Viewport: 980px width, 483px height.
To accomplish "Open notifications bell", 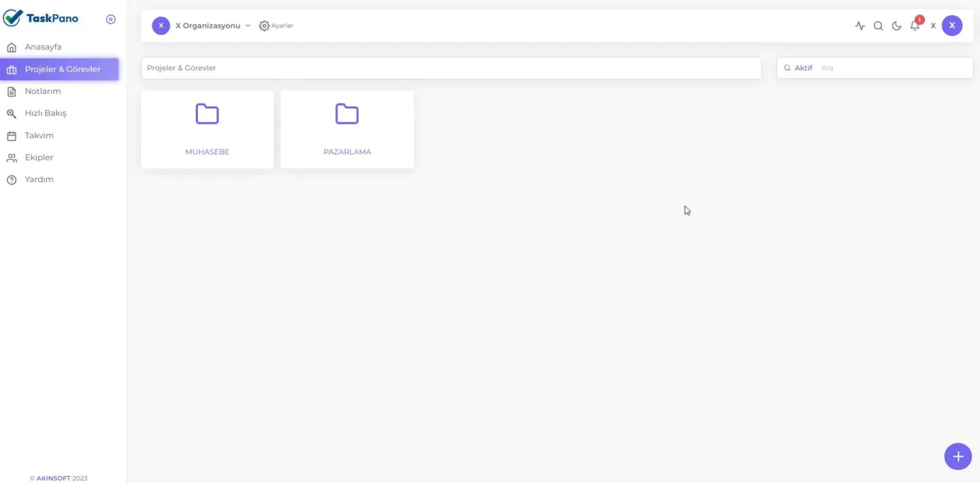I will (x=915, y=25).
